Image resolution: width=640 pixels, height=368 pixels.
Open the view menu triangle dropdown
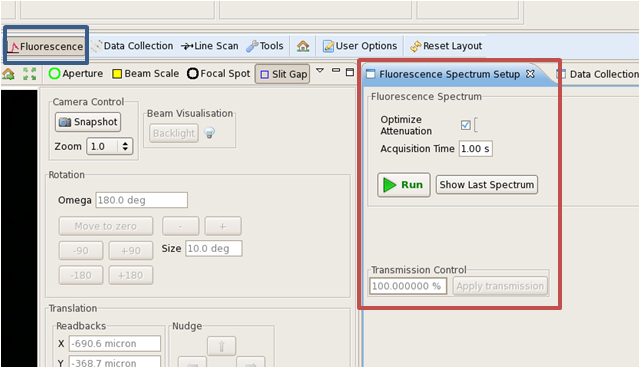coord(320,71)
